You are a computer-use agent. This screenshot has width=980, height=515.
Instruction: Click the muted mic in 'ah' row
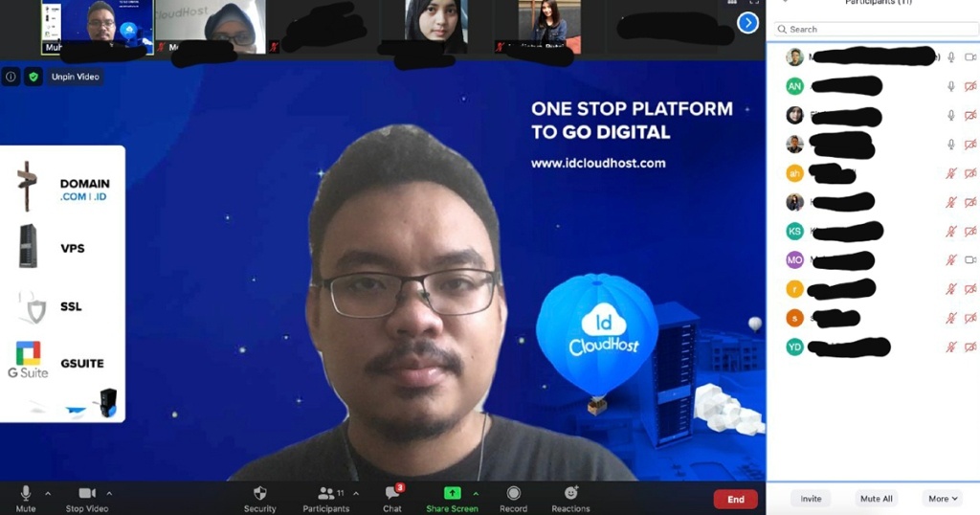click(951, 173)
